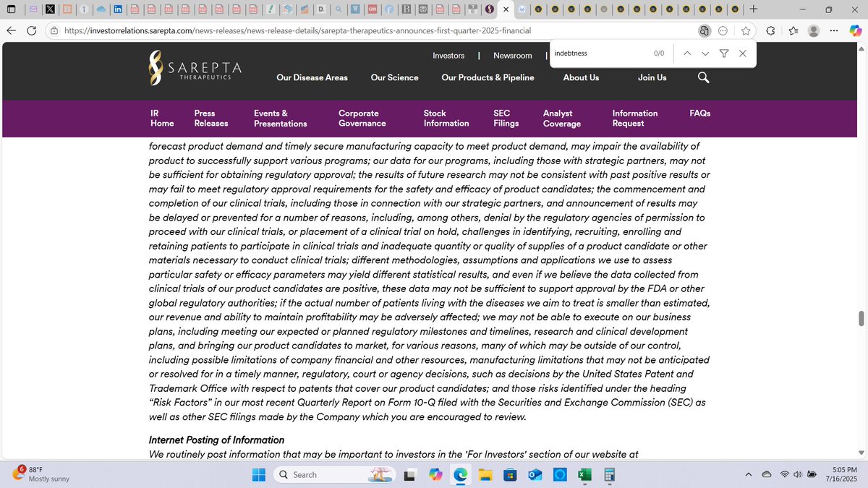Image resolution: width=868 pixels, height=488 pixels.
Task: Open Calculator on taskbar
Action: 609,474
